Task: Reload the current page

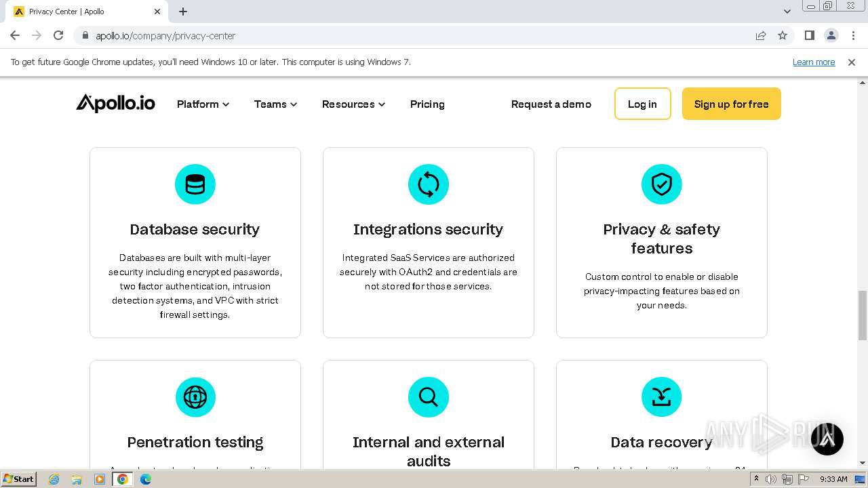Action: [x=58, y=35]
